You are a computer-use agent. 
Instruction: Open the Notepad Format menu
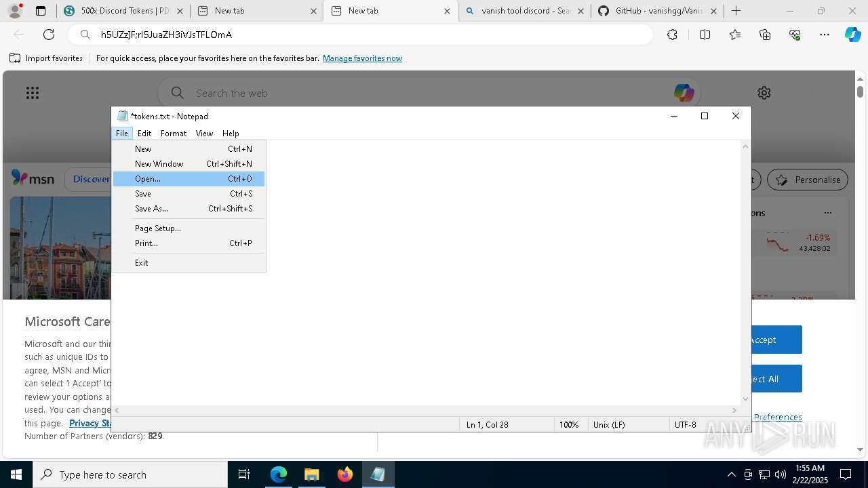(x=174, y=134)
